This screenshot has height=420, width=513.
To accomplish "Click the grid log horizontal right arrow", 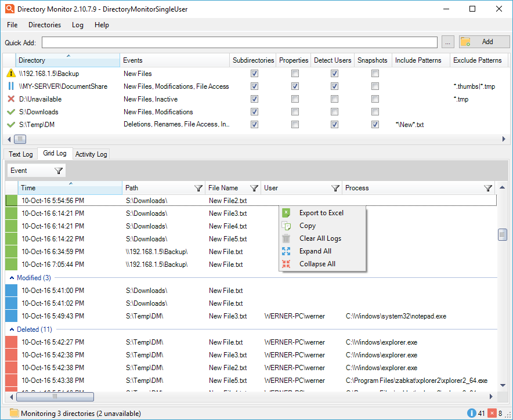I will tap(491, 397).
